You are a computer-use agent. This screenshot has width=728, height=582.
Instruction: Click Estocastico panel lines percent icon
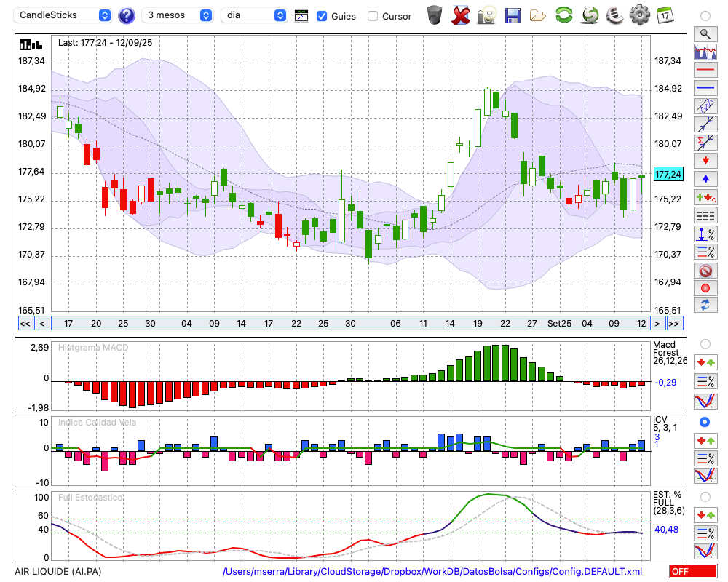tap(705, 533)
